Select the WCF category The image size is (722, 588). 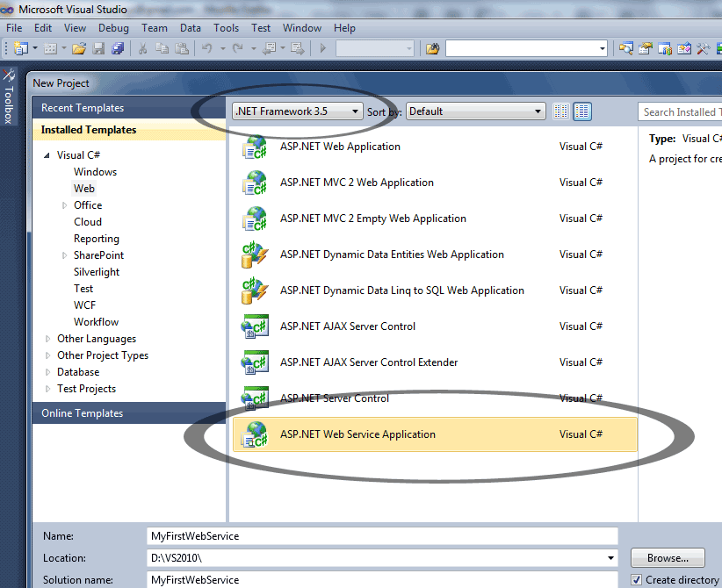[84, 305]
